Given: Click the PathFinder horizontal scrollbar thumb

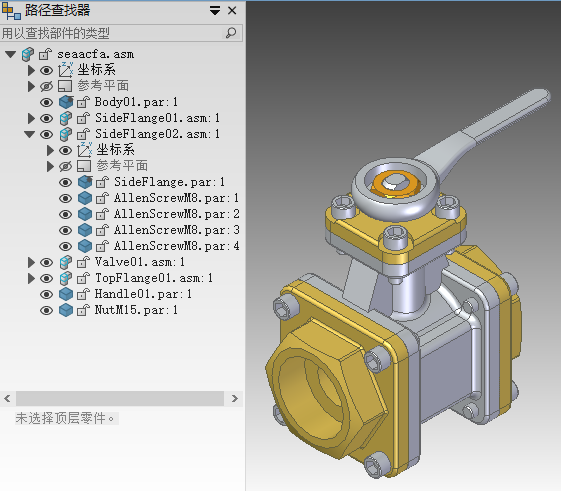Looking at the screenshot, I should [120, 398].
